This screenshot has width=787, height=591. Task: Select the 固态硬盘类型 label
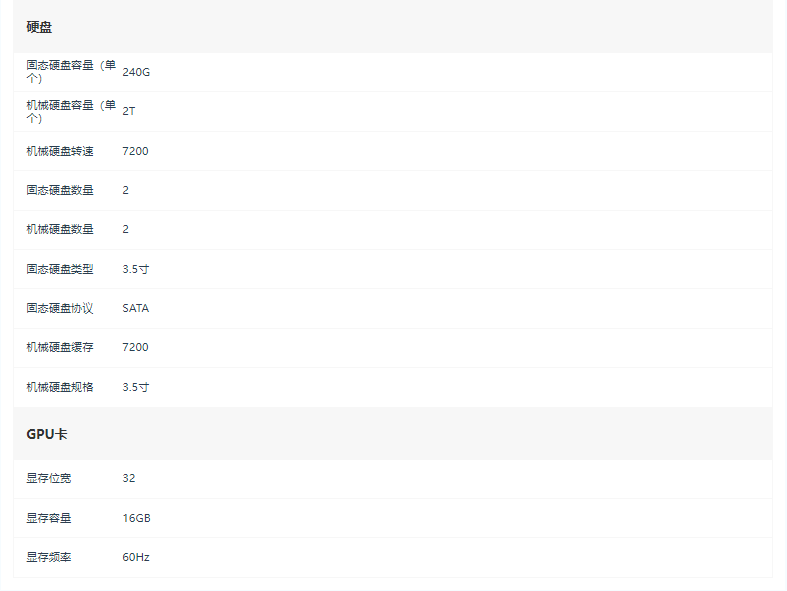click(60, 269)
